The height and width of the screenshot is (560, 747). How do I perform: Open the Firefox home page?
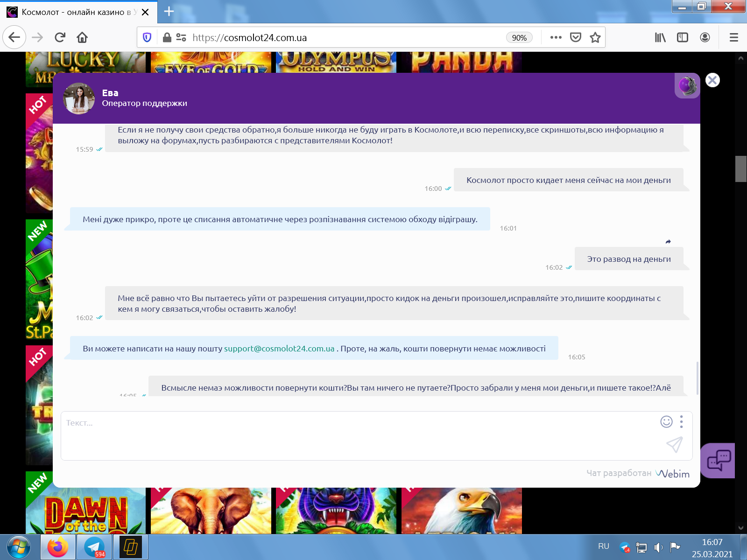82,37
